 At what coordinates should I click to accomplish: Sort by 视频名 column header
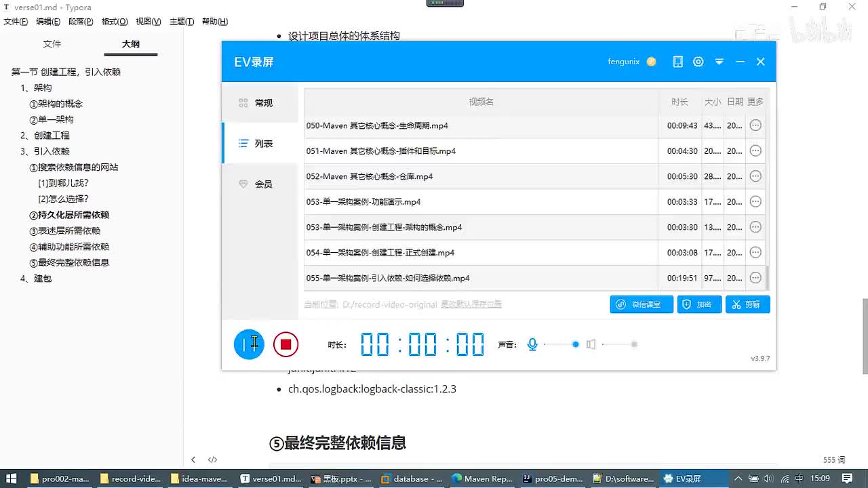(x=481, y=102)
